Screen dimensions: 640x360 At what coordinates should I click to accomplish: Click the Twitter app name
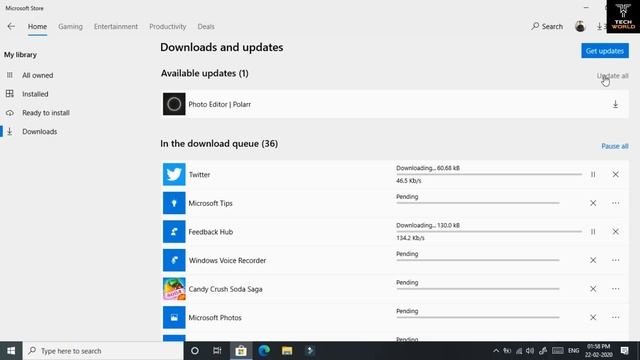tap(199, 175)
